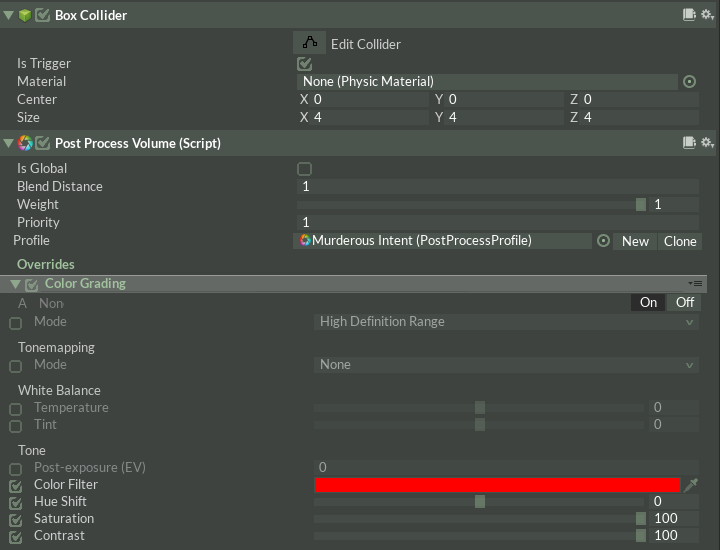The height and width of the screenshot is (550, 720).
Task: Disable the Saturation override checkbox
Action: point(16,520)
